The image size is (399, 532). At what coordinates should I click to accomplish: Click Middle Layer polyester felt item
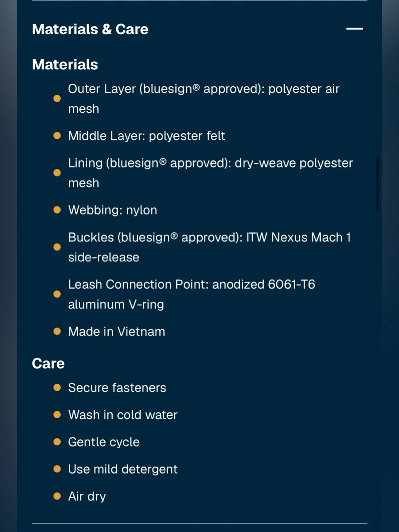tap(147, 136)
